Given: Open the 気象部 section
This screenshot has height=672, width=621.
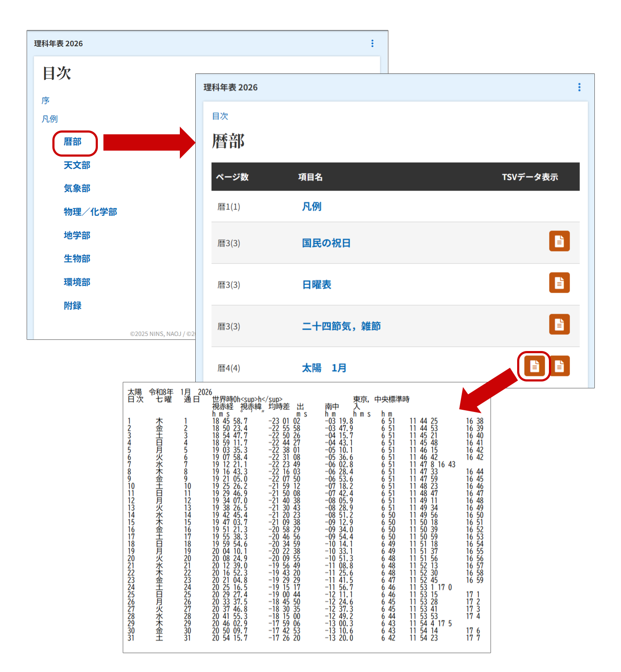Looking at the screenshot, I should [x=77, y=188].
